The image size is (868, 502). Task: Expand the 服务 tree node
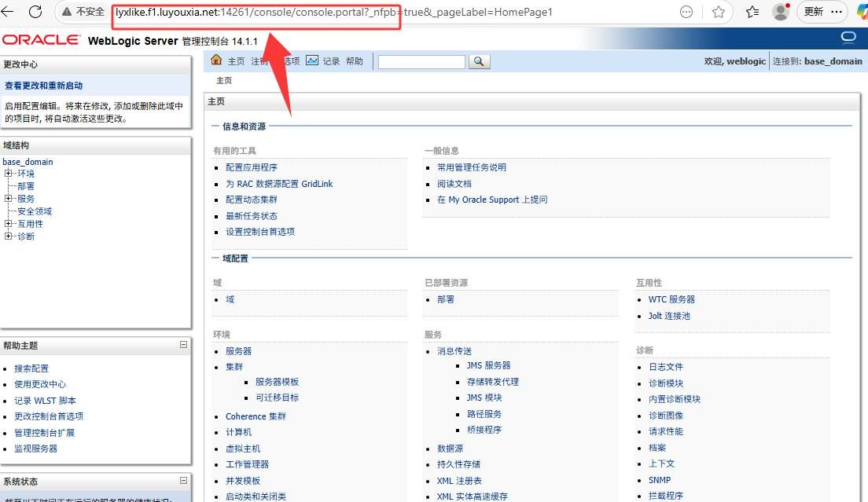pyautogui.click(x=9, y=198)
